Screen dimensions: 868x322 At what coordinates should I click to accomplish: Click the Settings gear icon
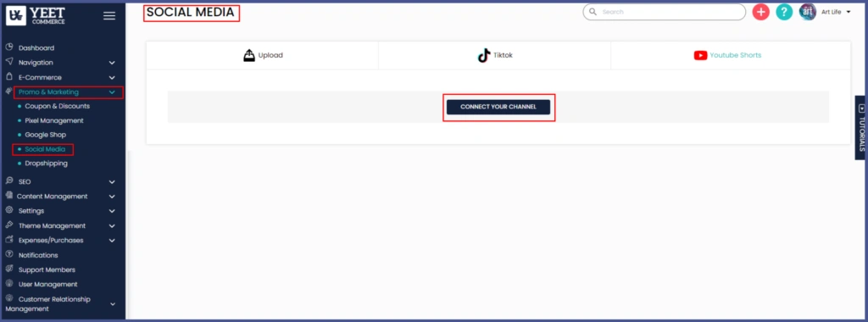pos(8,210)
